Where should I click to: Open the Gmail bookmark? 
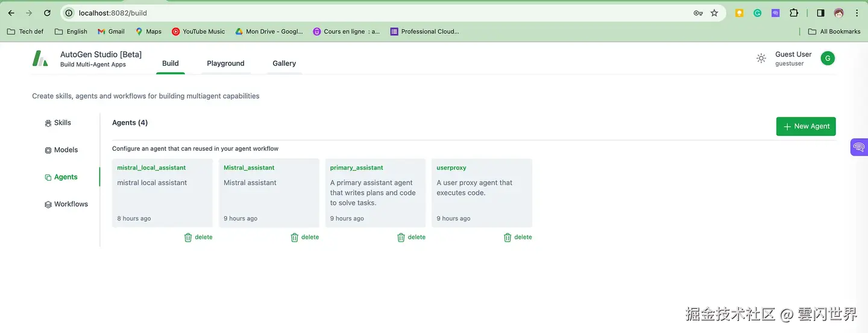point(111,31)
